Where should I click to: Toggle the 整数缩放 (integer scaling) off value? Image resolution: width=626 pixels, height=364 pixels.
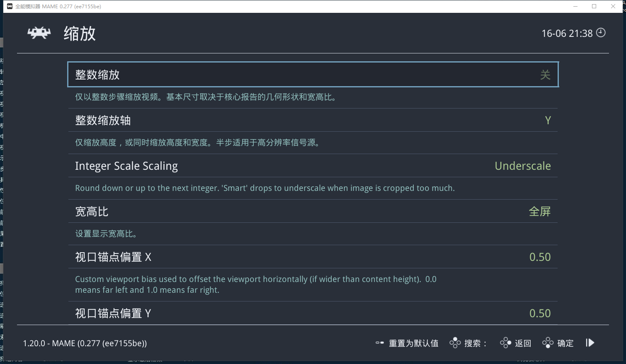coord(545,75)
